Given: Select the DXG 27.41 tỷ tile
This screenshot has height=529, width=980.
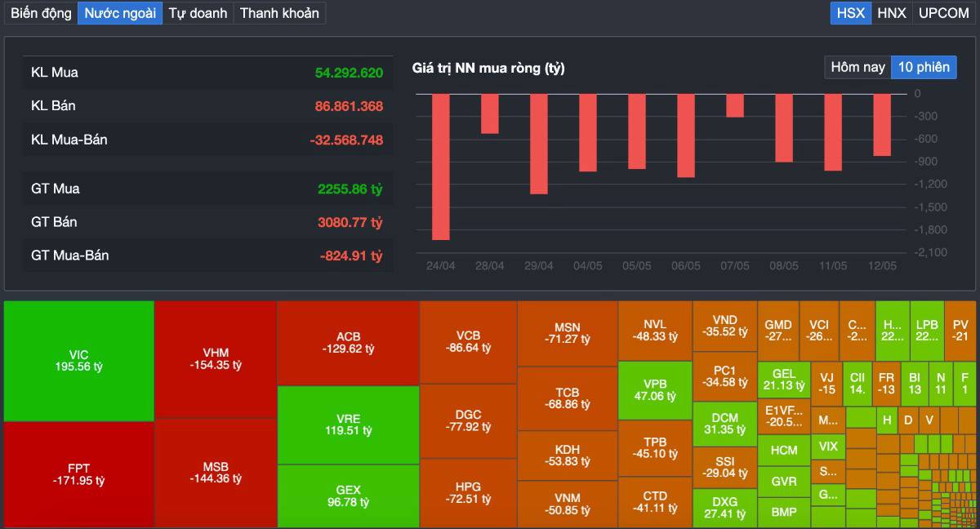Looking at the screenshot, I should tap(724, 508).
